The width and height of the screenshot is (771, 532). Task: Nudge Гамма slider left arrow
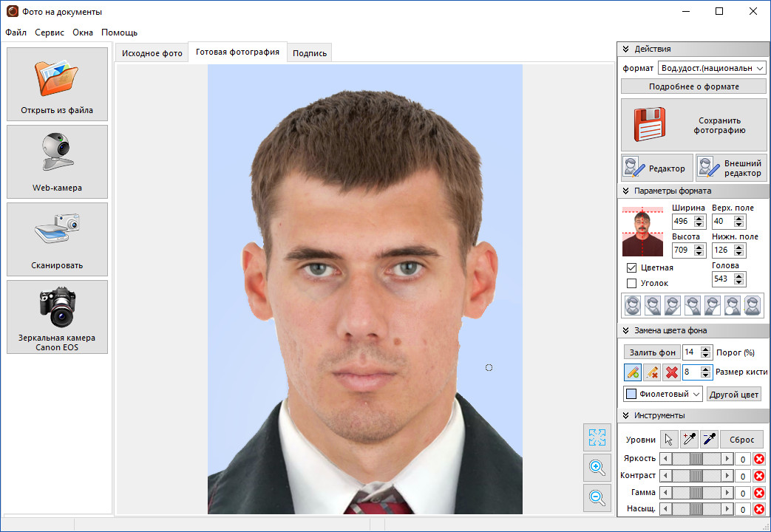[666, 493]
